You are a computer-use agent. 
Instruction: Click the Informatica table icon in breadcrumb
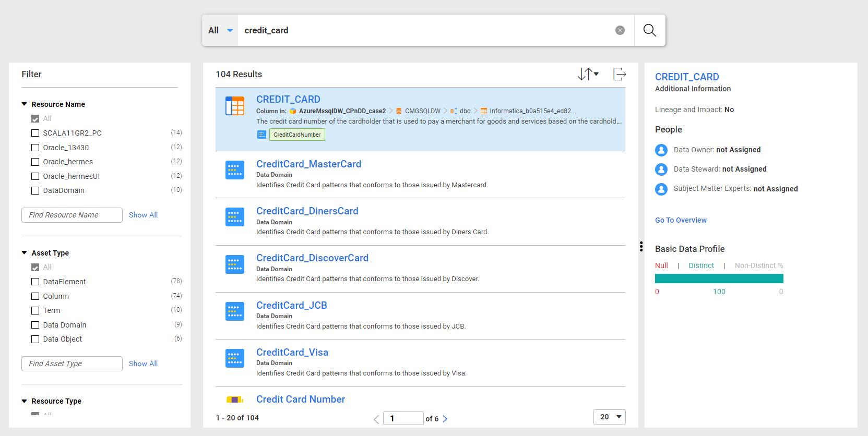484,111
